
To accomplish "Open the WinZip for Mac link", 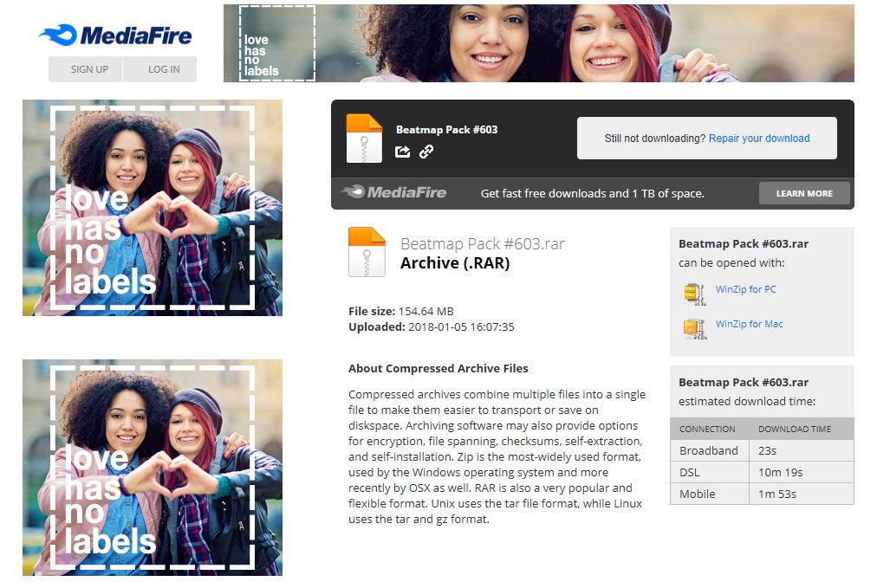I will tap(749, 324).
